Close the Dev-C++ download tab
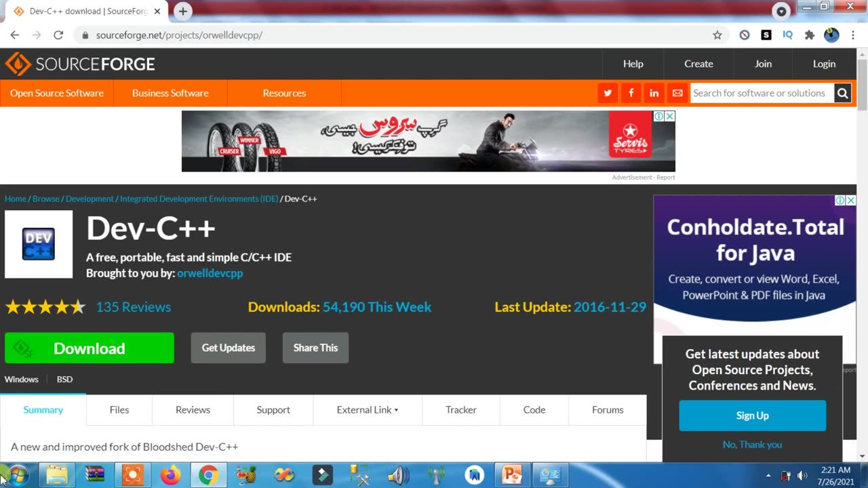Viewport: 868px width, 488px height. click(x=157, y=12)
